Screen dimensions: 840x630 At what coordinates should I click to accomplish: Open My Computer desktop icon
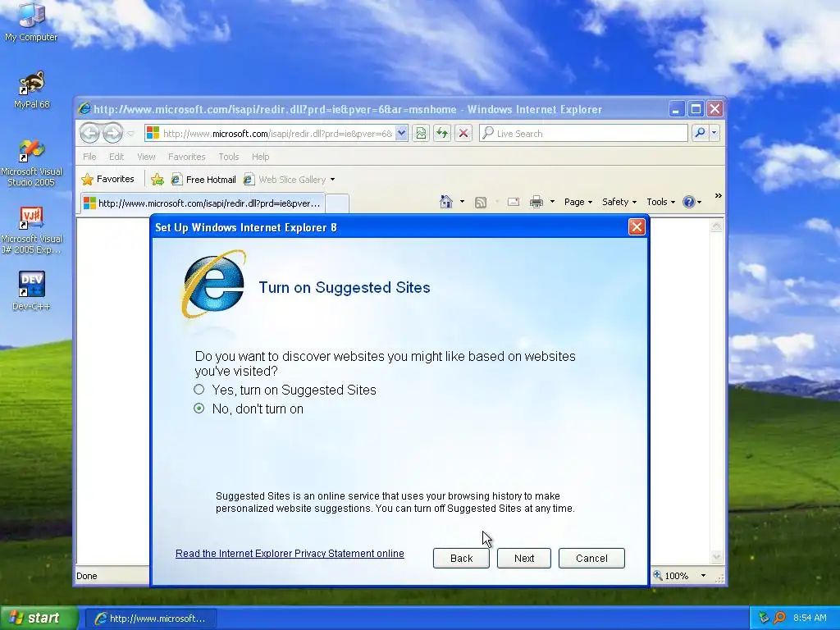31,21
